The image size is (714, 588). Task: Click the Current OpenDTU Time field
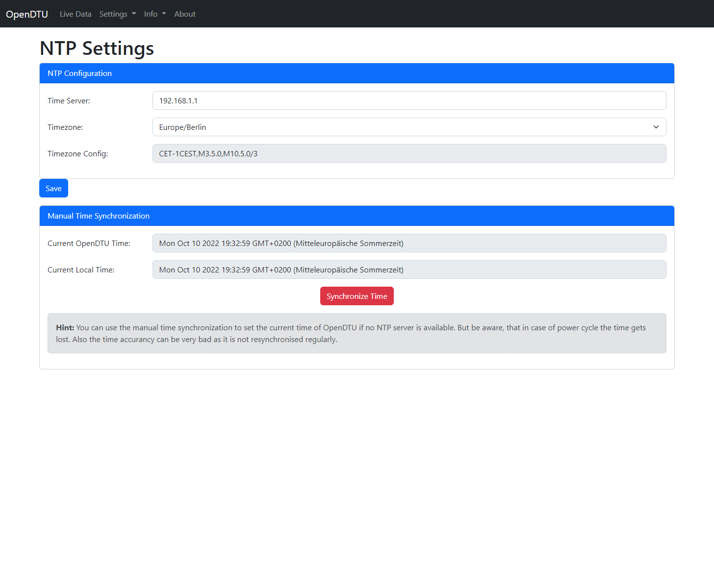coord(408,243)
